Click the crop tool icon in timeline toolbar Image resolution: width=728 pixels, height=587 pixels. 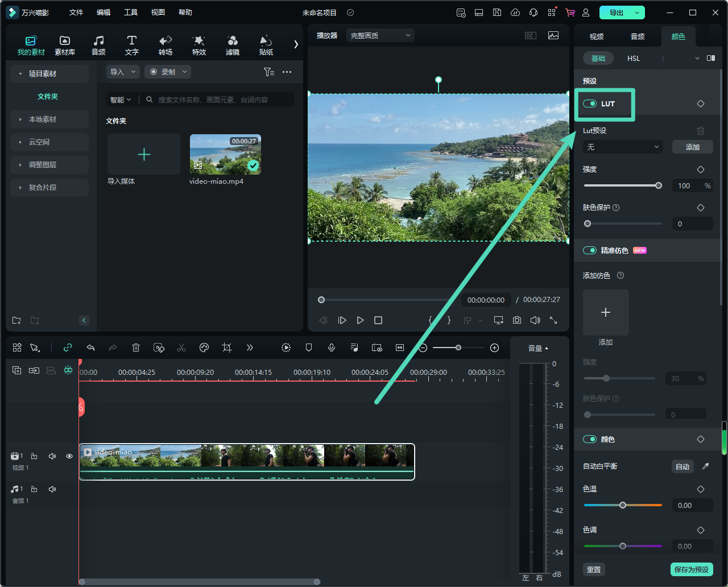(227, 348)
